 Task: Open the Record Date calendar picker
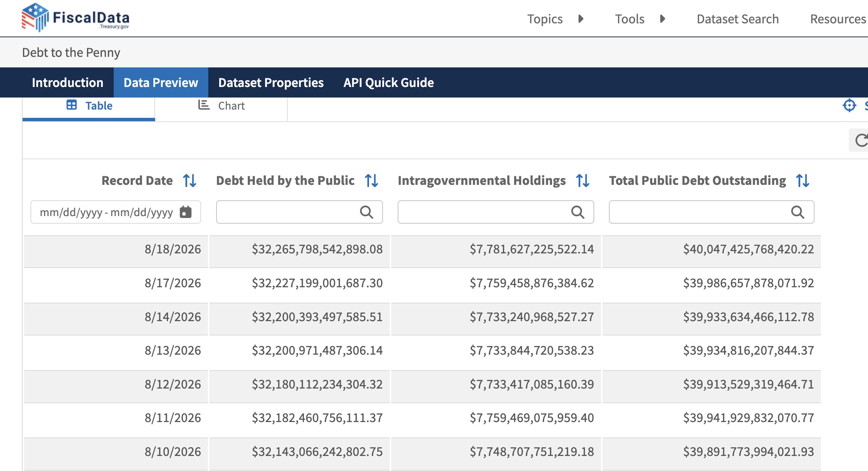[186, 212]
